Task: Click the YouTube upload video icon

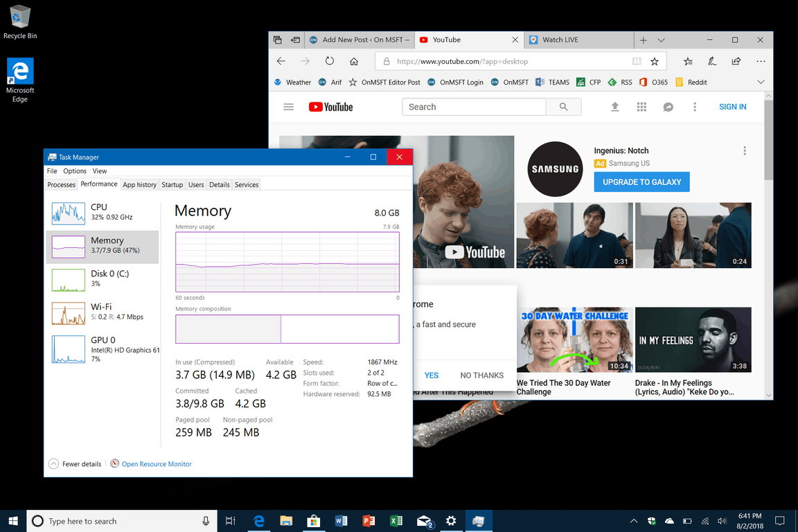Action: [614, 107]
